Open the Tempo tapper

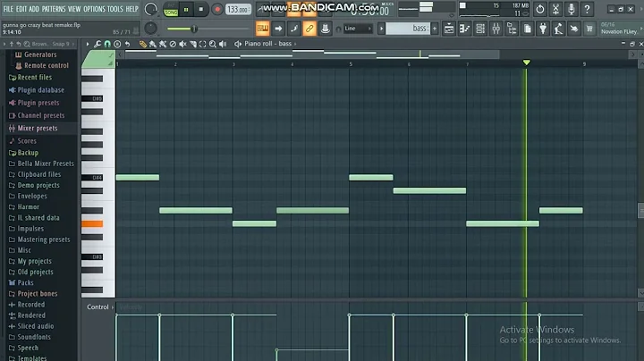click(x=558, y=29)
